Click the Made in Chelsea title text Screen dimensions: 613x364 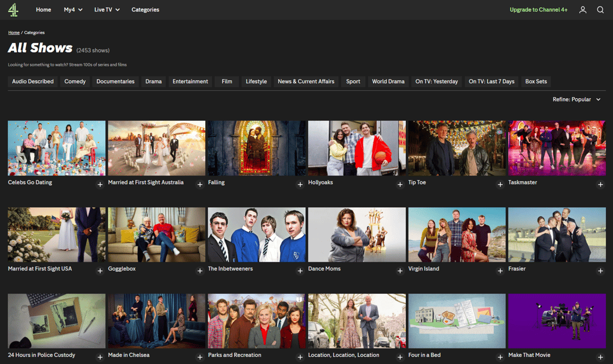[129, 355]
